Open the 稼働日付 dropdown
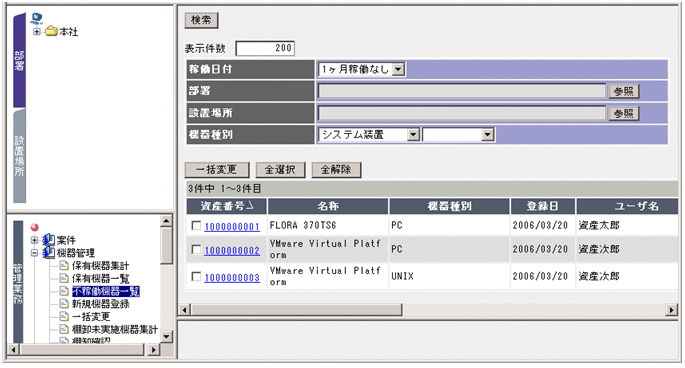Viewport: 685px width, 368px height. point(398,69)
